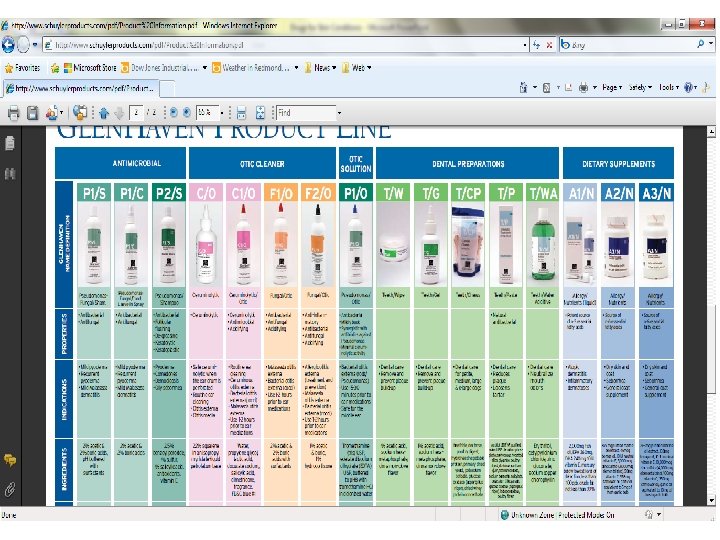Go to previous page with up arrow
This screenshot has height=540, width=720.
(x=104, y=113)
